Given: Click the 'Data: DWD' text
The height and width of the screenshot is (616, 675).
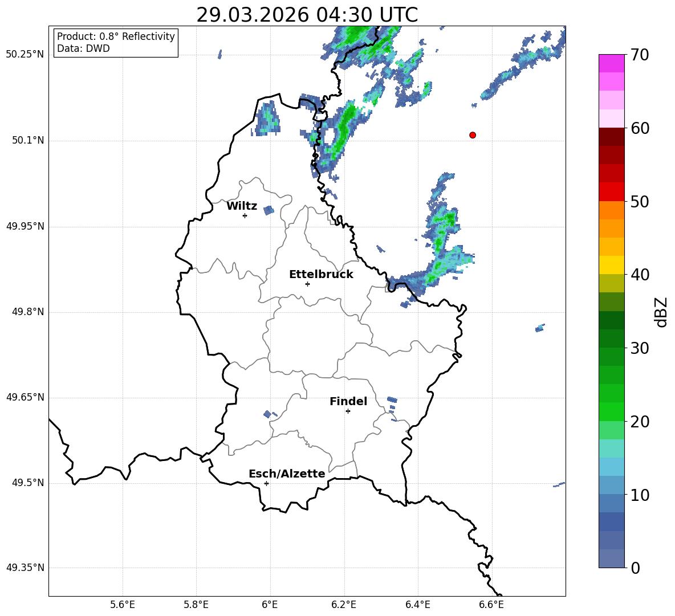Looking at the screenshot, I should (83, 48).
